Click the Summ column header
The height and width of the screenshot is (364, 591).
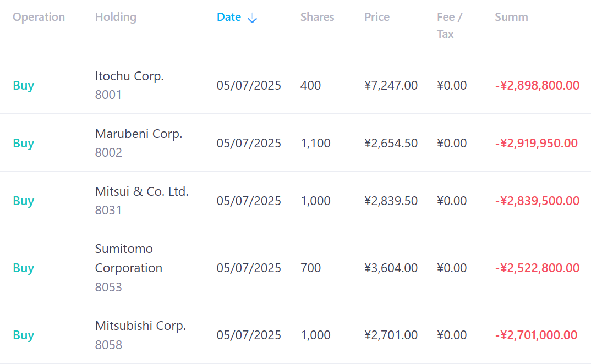(511, 17)
